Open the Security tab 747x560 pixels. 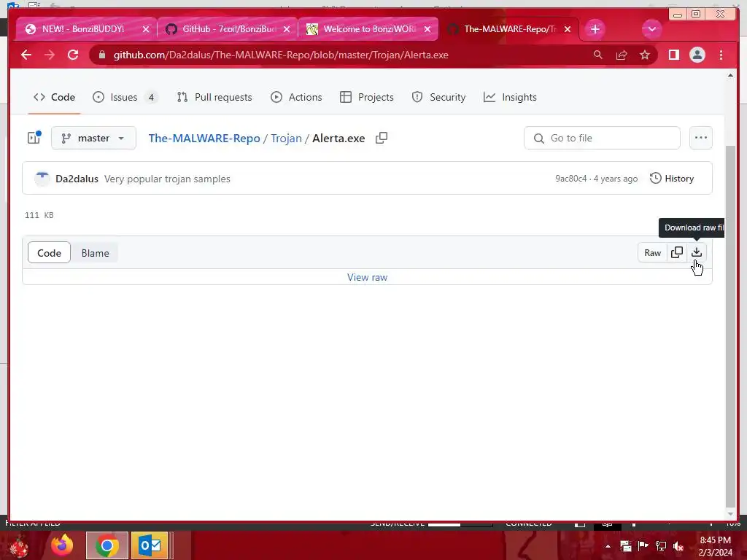(438, 97)
